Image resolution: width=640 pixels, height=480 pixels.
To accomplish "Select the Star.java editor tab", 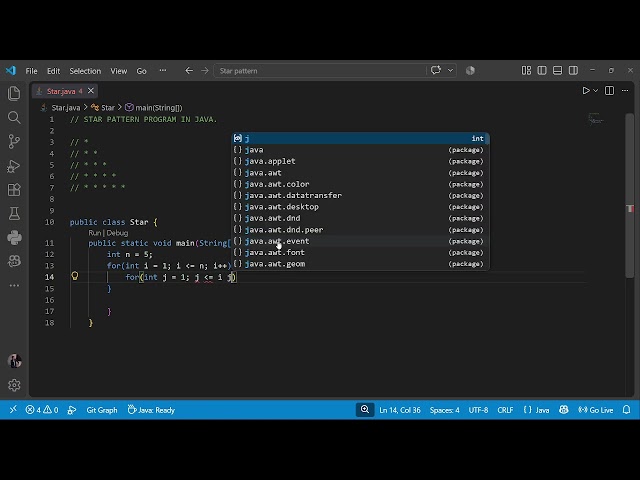I will tap(64, 91).
